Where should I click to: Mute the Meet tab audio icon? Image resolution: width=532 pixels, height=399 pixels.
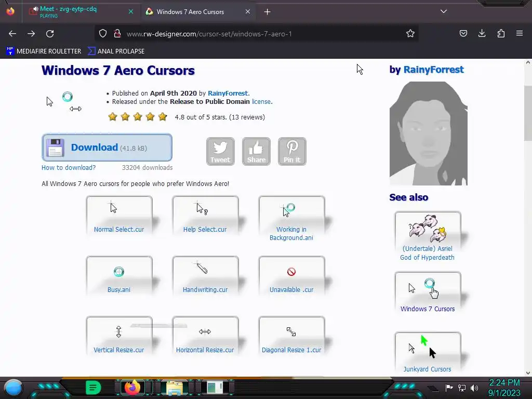click(x=35, y=9)
